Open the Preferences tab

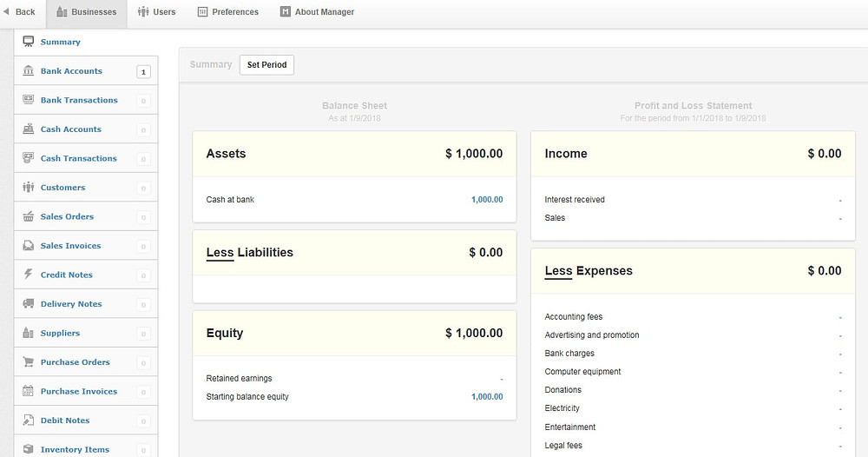point(228,11)
